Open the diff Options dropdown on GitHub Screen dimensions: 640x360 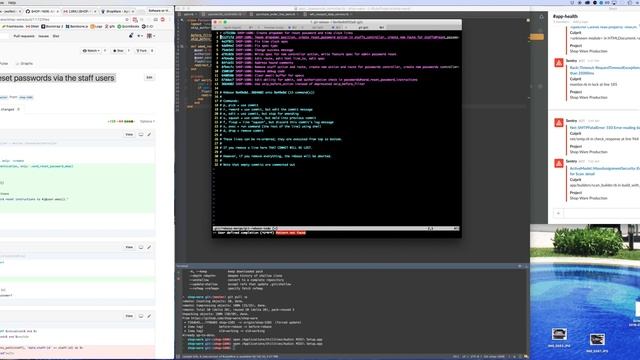point(147,121)
